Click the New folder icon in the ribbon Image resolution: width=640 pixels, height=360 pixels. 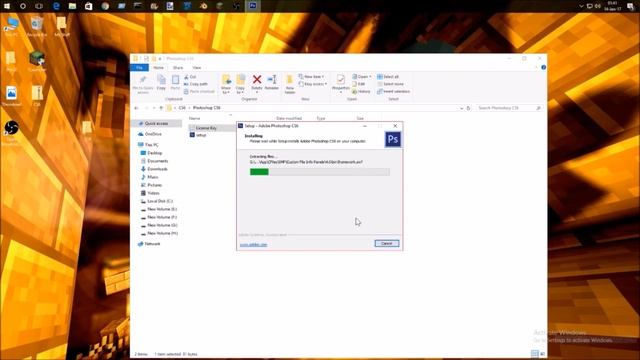(x=290, y=84)
